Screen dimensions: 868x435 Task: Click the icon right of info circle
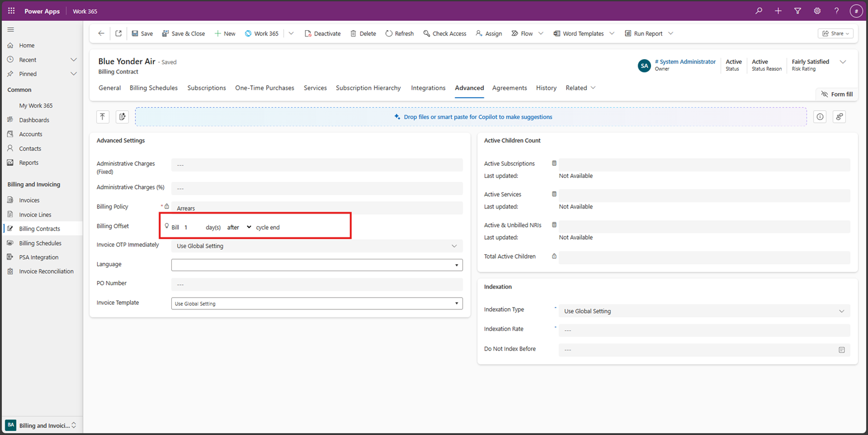[x=840, y=116]
